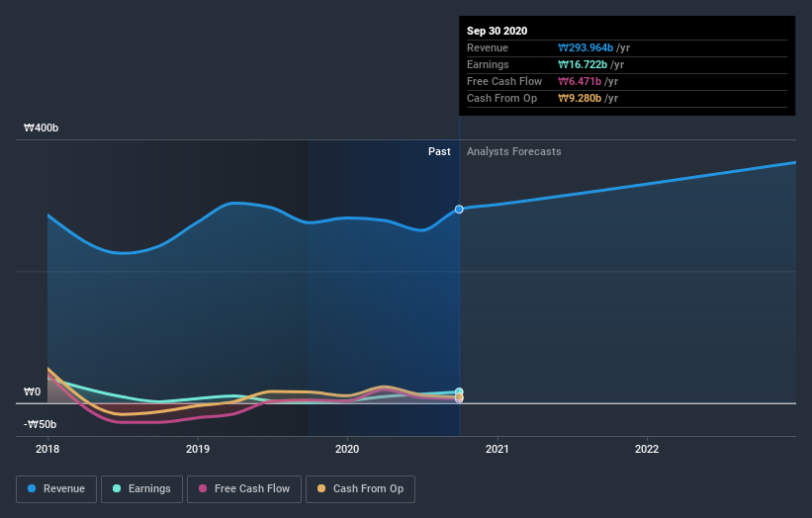Click the 2019 x-axis label
The height and width of the screenshot is (518, 812).
pos(198,449)
